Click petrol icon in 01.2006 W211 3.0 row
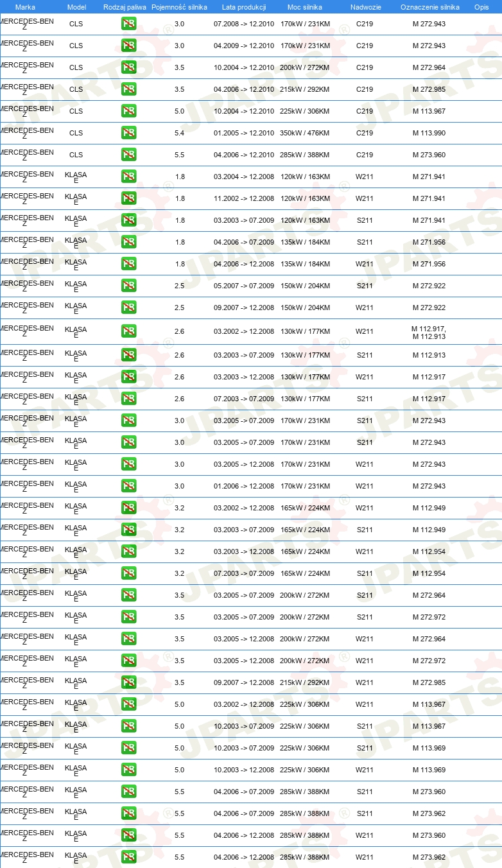Image resolution: width=502 pixels, height=868 pixels. [x=128, y=486]
